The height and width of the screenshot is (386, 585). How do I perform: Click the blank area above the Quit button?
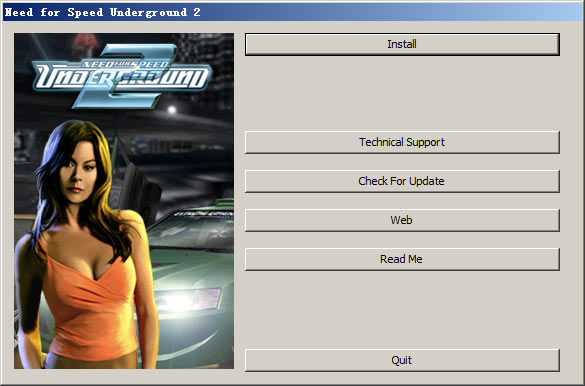tap(402, 310)
